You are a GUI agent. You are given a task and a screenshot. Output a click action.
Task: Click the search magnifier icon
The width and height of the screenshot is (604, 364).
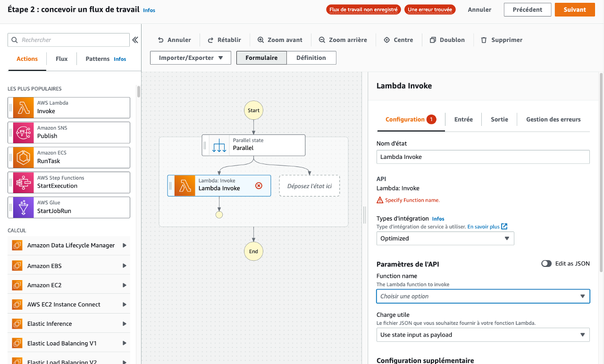pyautogui.click(x=15, y=40)
